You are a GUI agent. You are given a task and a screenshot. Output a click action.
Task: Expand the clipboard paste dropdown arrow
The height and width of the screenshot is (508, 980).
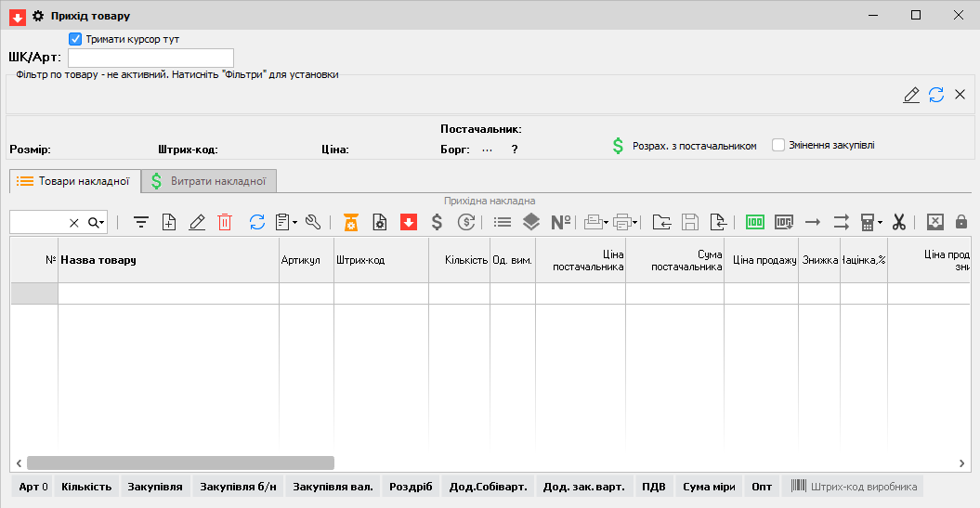(x=294, y=223)
